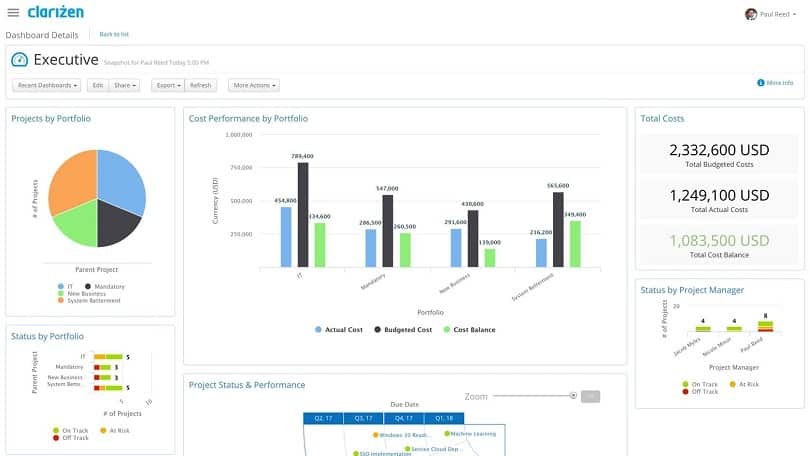Click the Zoom slider handle
Viewport: 810px width, 456px height.
(x=573, y=396)
